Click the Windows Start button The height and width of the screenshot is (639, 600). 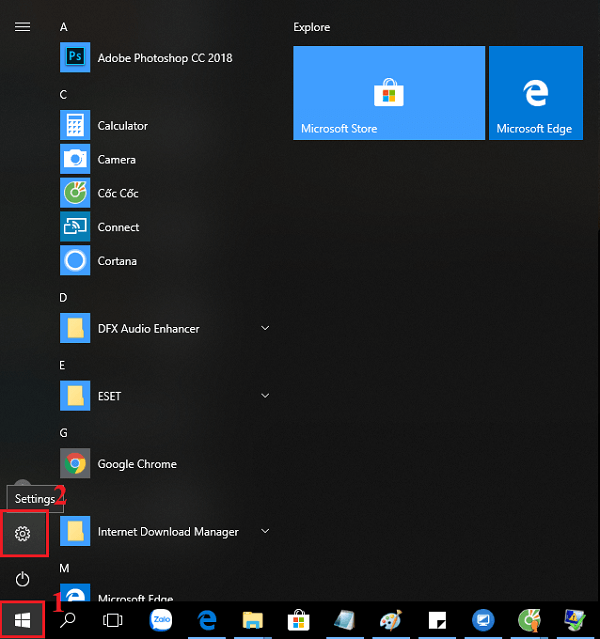point(22,620)
